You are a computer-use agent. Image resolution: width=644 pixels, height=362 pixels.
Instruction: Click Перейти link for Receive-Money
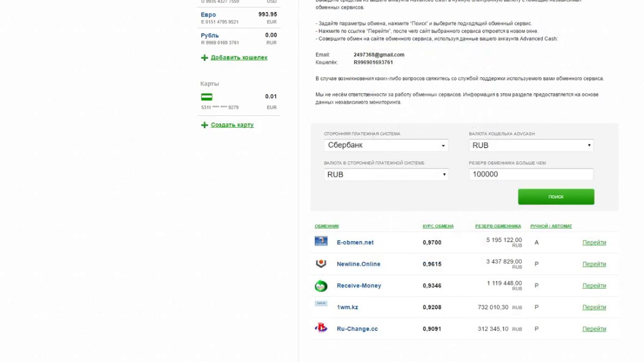[594, 286]
